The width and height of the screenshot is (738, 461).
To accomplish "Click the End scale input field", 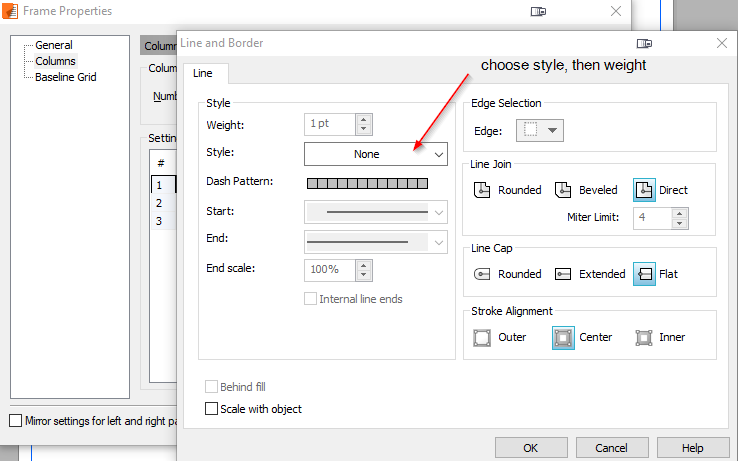I will click(x=330, y=270).
